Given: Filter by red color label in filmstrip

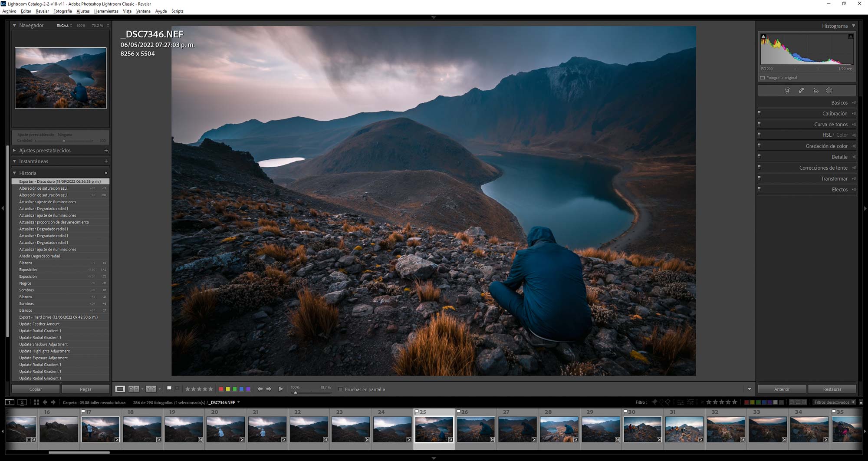Looking at the screenshot, I should tap(746, 402).
